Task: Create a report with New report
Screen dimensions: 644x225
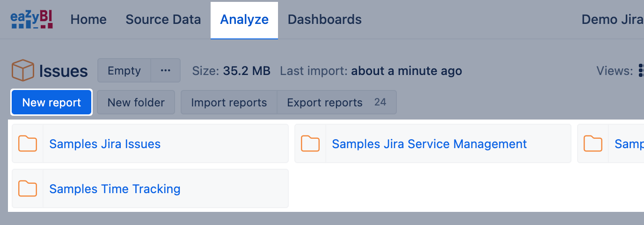Action: [51, 103]
